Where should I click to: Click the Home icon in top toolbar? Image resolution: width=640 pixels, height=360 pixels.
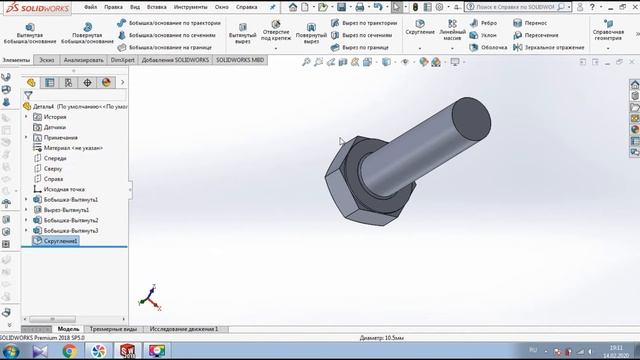(x=293, y=7)
